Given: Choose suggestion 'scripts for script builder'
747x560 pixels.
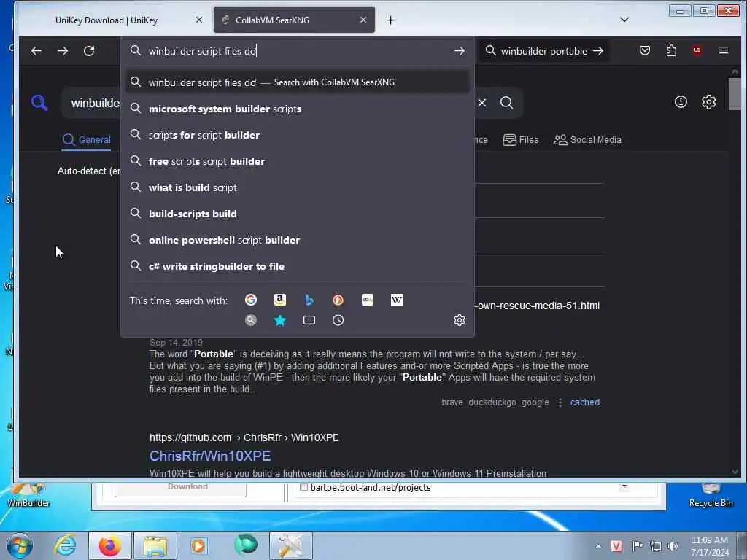Looking at the screenshot, I should point(298,135).
